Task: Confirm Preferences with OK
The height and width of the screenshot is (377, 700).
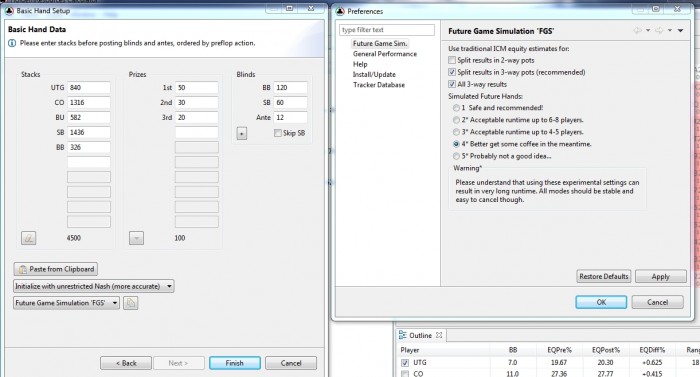Action: point(601,302)
